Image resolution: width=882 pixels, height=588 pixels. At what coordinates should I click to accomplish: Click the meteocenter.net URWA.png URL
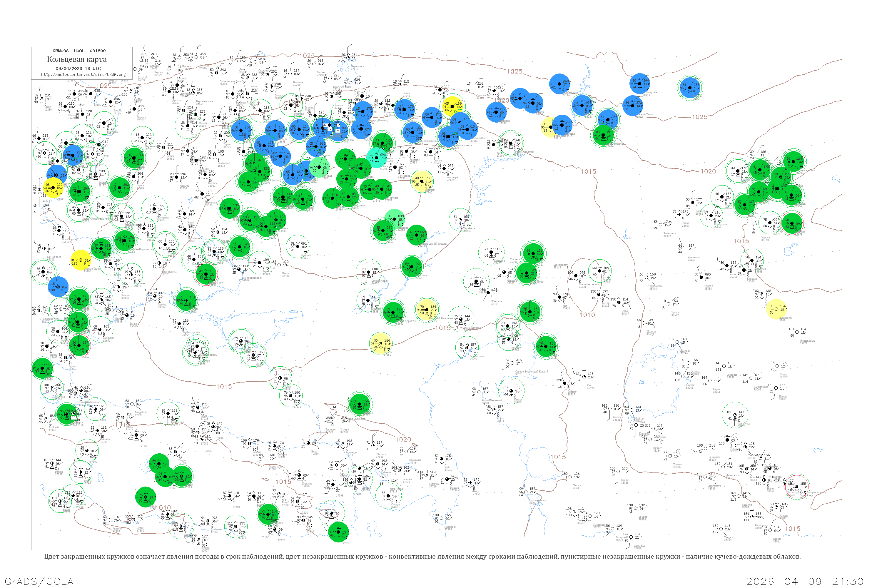[x=83, y=75]
